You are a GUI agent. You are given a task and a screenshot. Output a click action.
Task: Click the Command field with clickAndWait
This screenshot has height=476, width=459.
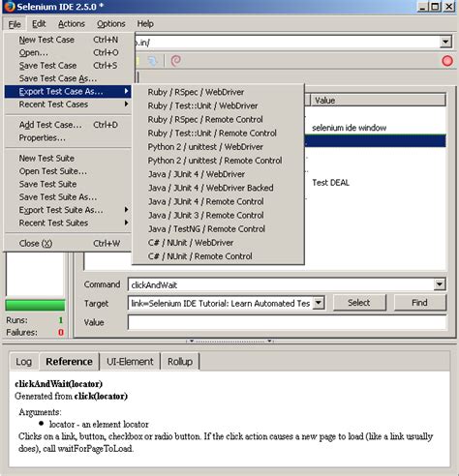[x=281, y=284]
